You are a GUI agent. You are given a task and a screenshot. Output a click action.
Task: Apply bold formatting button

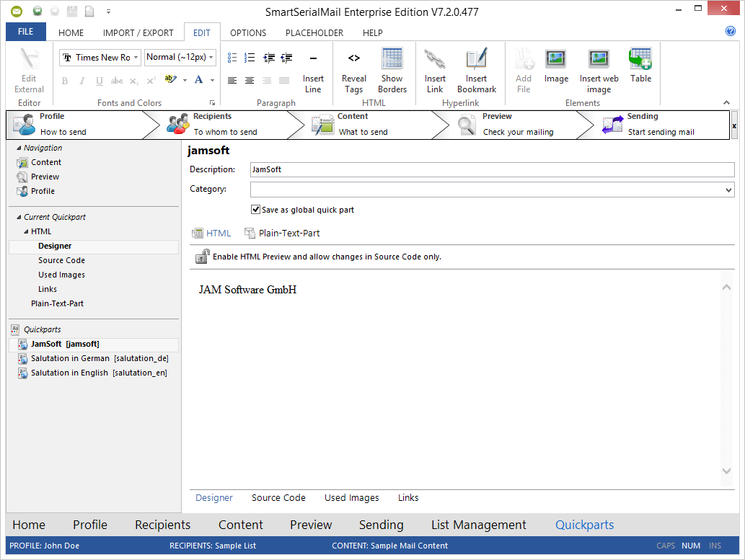pyautogui.click(x=65, y=81)
